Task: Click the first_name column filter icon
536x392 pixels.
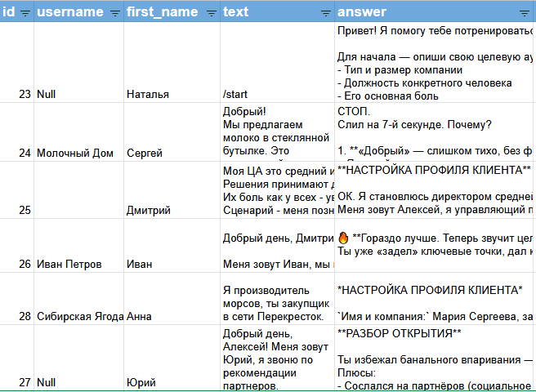Action: (x=212, y=12)
